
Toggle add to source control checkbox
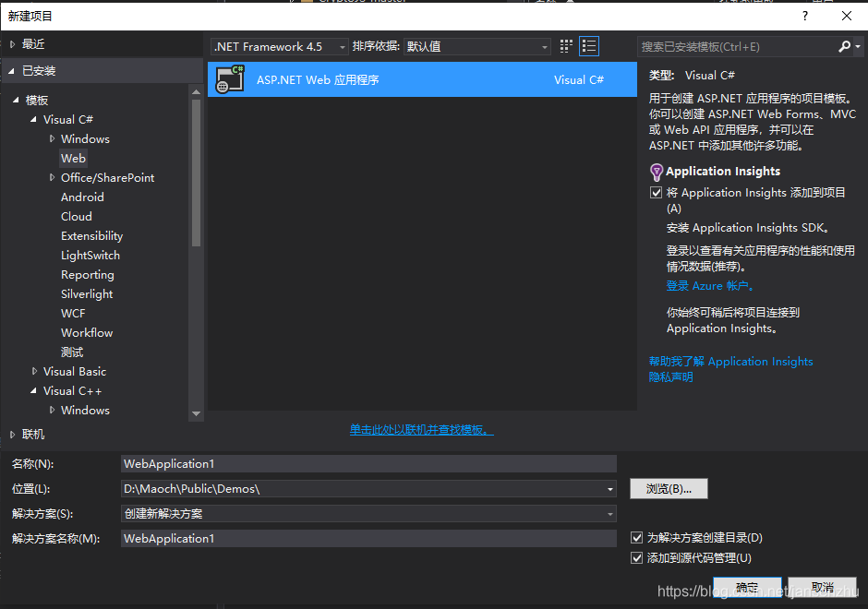pyautogui.click(x=636, y=558)
